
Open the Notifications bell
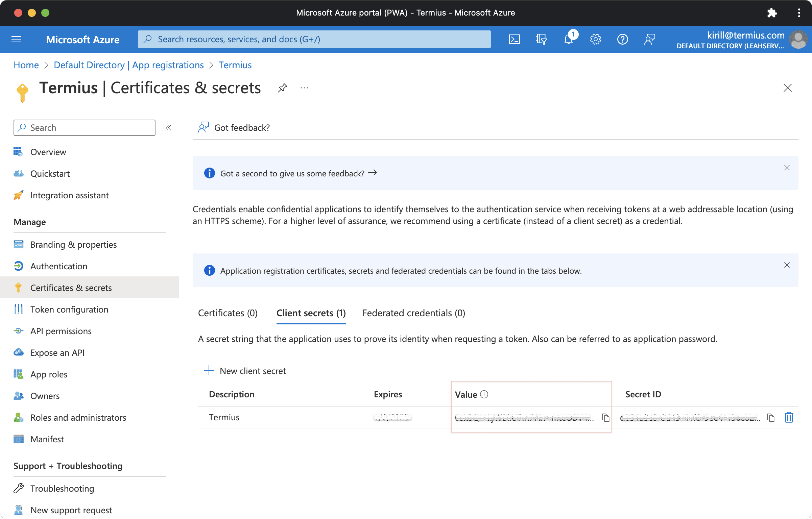[x=569, y=40]
